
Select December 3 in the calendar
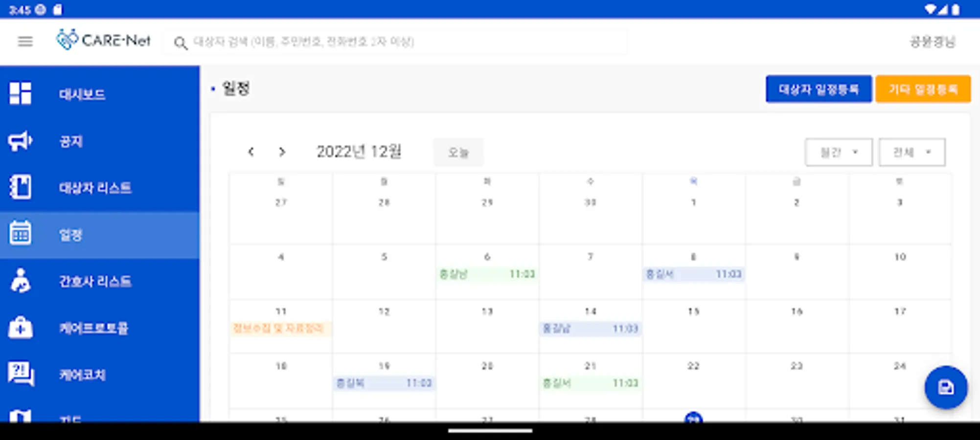900,202
